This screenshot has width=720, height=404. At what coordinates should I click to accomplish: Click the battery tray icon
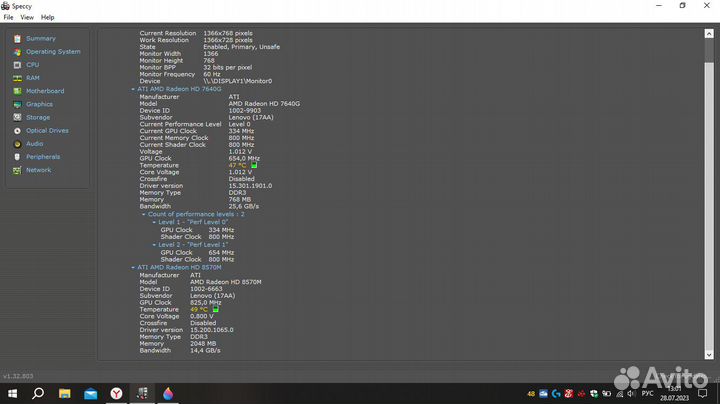pyautogui.click(x=607, y=393)
